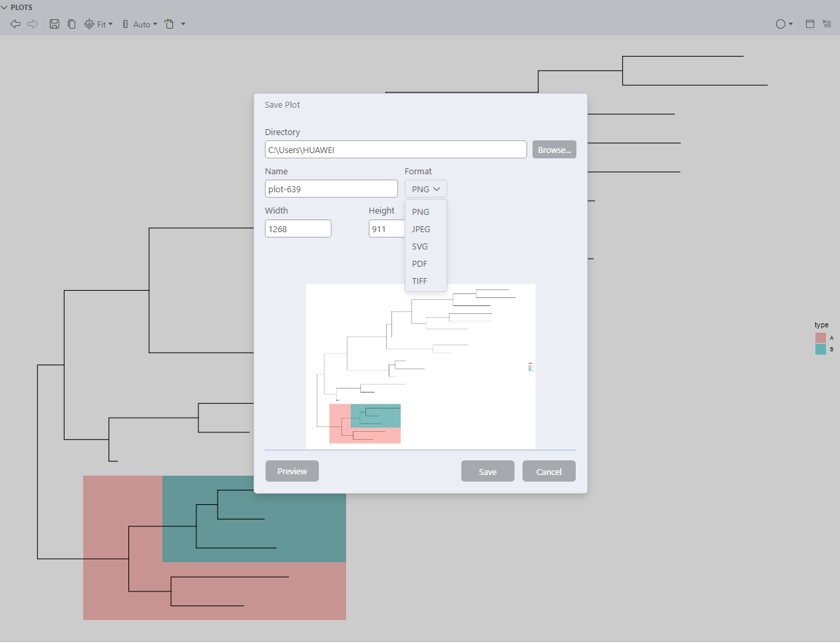Open the Fit zoom dropdown arrow
The image size is (840, 642).
tap(110, 24)
